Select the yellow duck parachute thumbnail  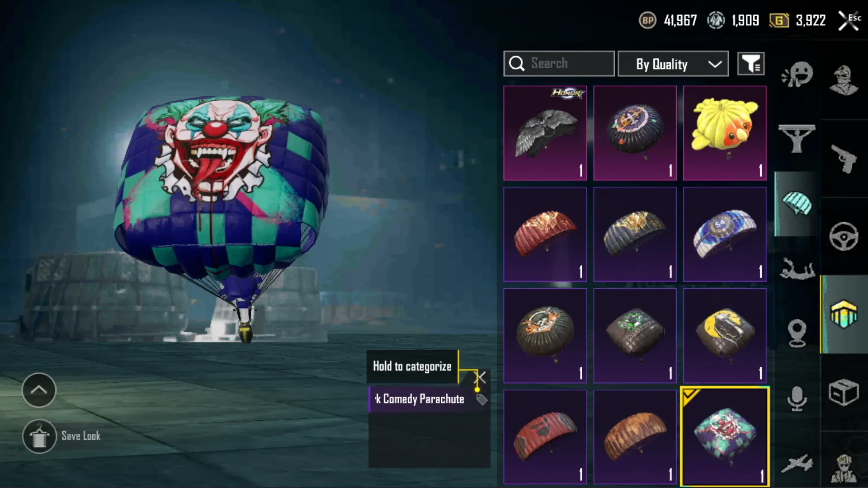pos(725,133)
